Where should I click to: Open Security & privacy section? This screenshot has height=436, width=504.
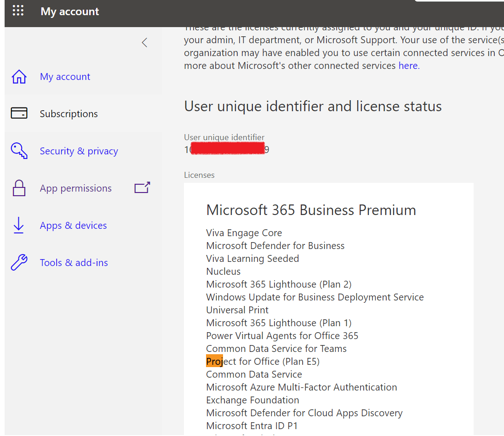[79, 151]
